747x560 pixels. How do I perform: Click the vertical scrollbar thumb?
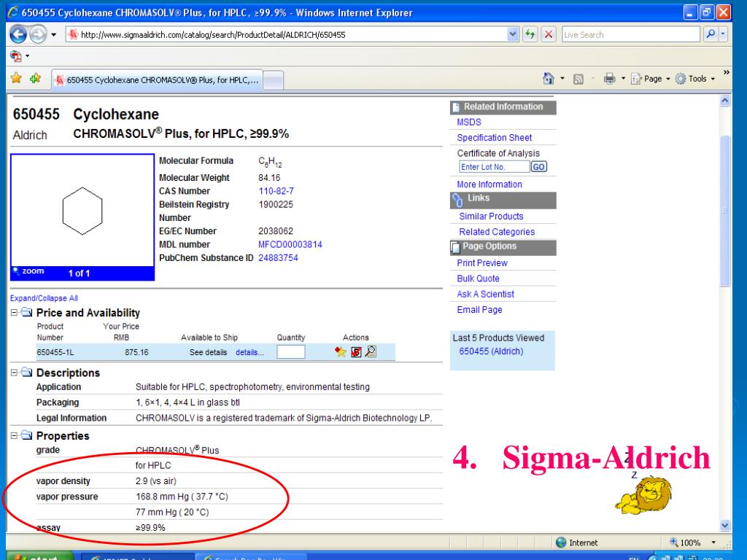[724, 211]
